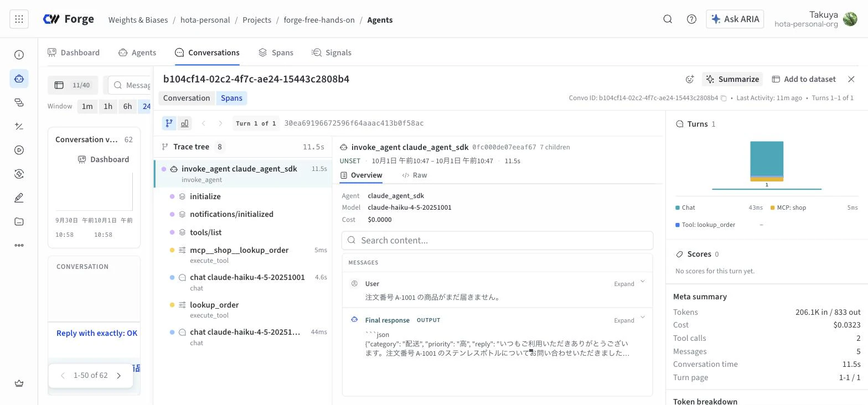Switch to the Agents tab
Image resolution: width=868 pixels, height=405 pixels.
[137, 53]
